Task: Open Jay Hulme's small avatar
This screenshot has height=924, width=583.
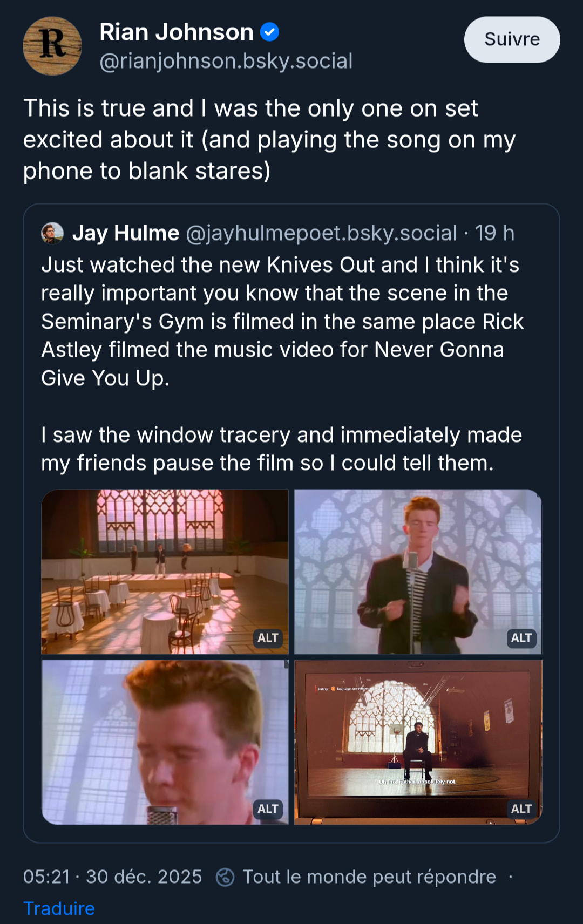Action: (x=52, y=233)
